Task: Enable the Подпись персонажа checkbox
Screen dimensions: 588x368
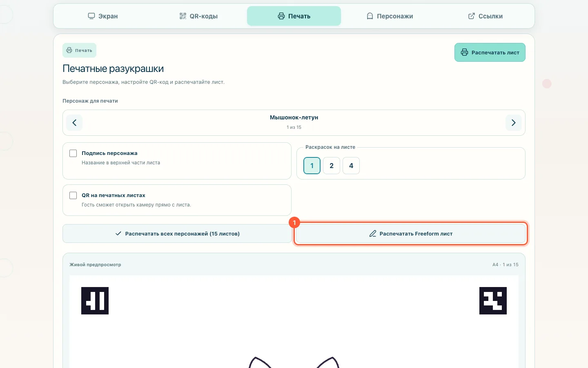Action: 73,153
